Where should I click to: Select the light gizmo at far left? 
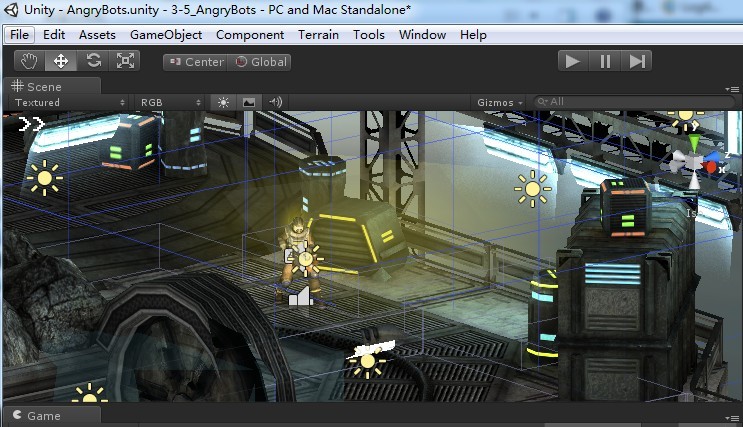pos(45,178)
